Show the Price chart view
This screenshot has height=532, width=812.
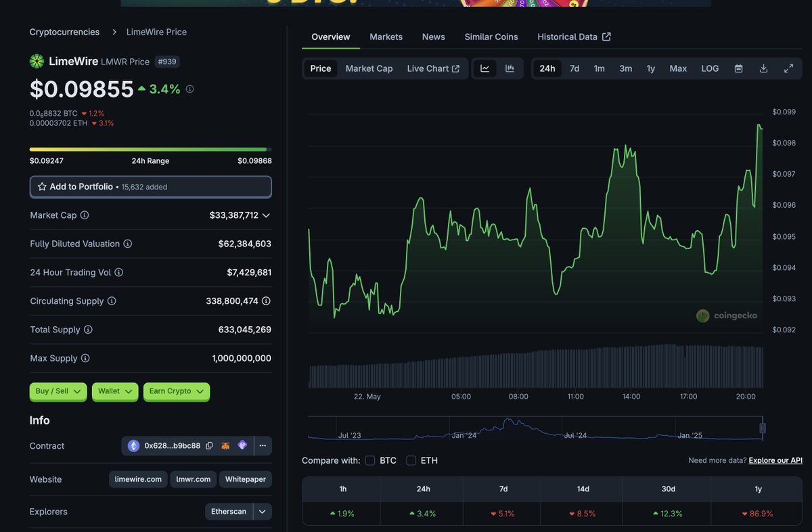[x=321, y=68]
